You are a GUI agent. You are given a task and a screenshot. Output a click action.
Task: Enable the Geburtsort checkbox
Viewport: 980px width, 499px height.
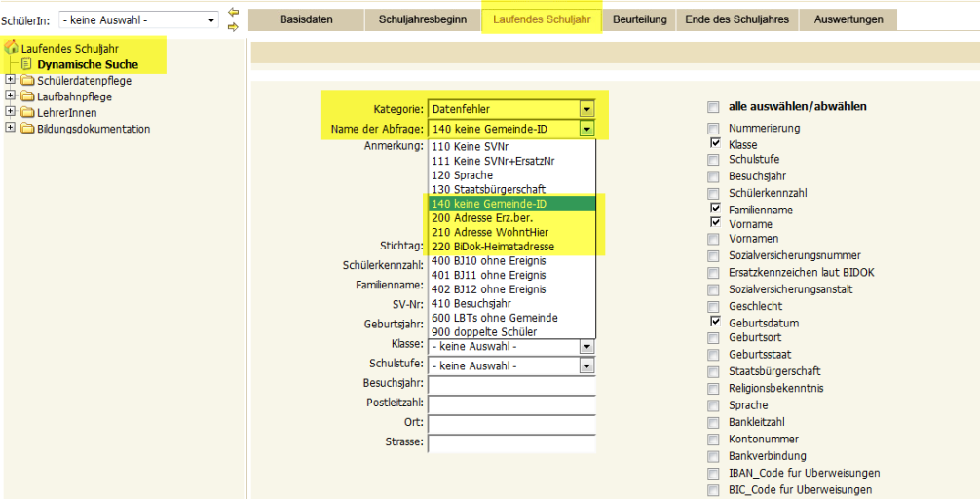point(713,338)
